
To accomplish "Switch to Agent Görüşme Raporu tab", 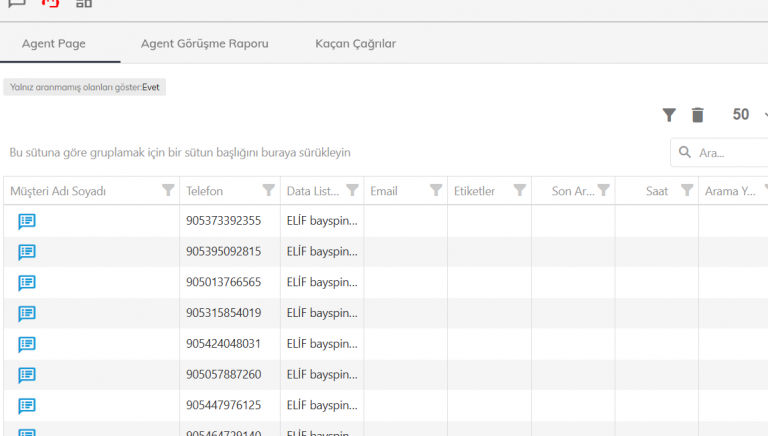I will pos(205,43).
